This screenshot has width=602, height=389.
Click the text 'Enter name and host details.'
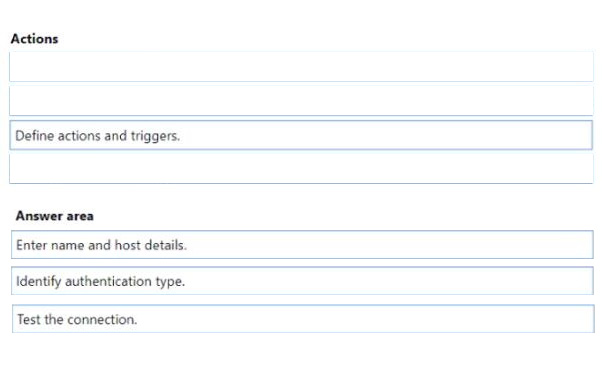click(x=101, y=245)
